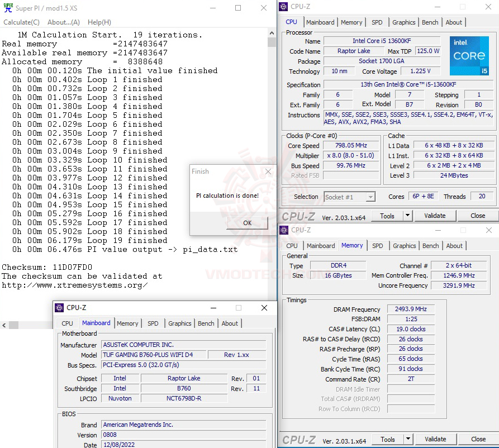Screen dimensions: 499x448
Task: Click the Core Speed value 798.05 MHz
Action: point(351,145)
